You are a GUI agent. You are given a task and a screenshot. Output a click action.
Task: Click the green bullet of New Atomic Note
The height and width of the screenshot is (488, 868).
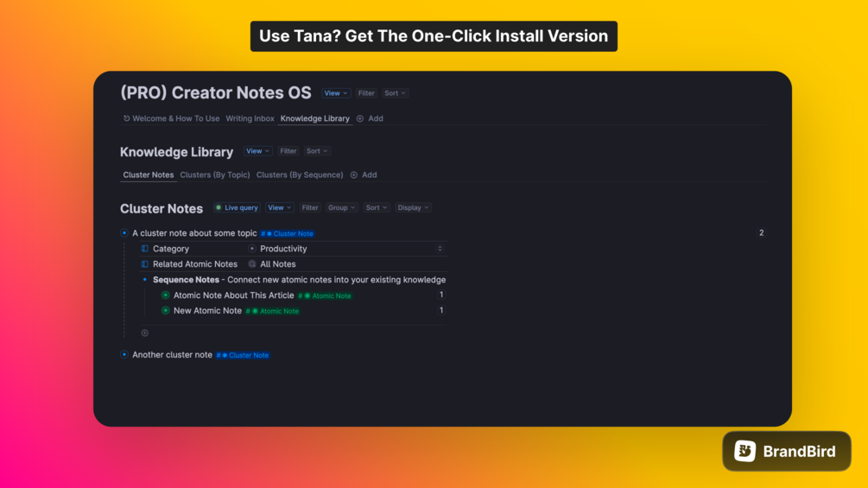[x=165, y=310]
